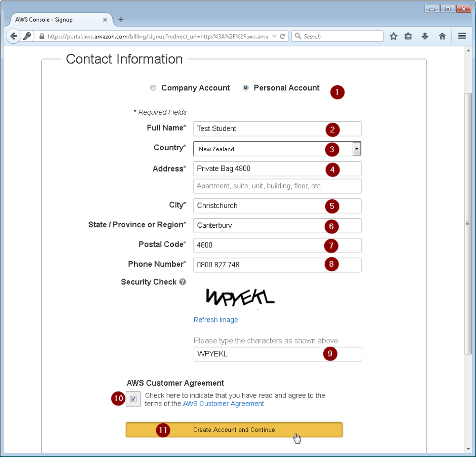Show bookmarks list icon
The width and height of the screenshot is (476, 457).
408,37
